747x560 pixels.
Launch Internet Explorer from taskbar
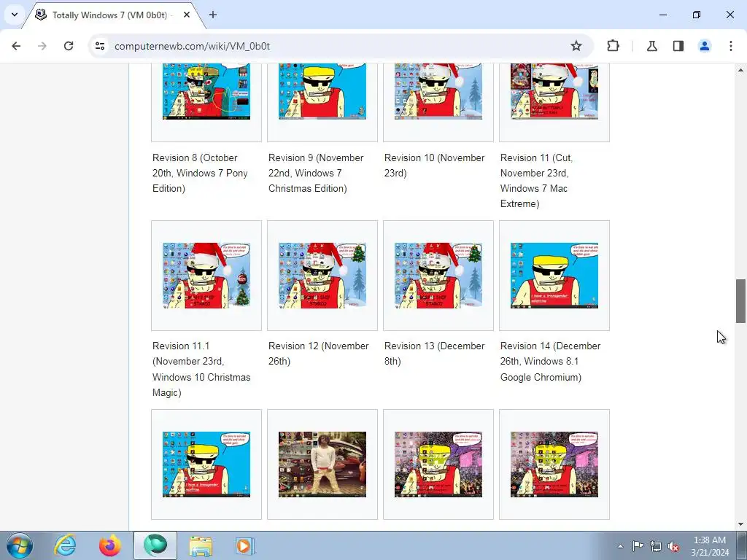(65, 545)
